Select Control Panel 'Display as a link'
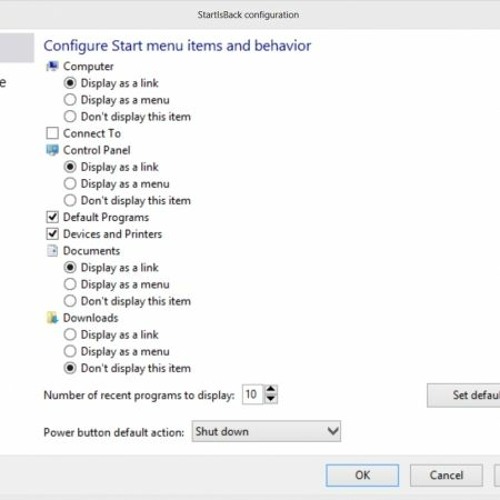This screenshot has width=500, height=500. click(70, 167)
